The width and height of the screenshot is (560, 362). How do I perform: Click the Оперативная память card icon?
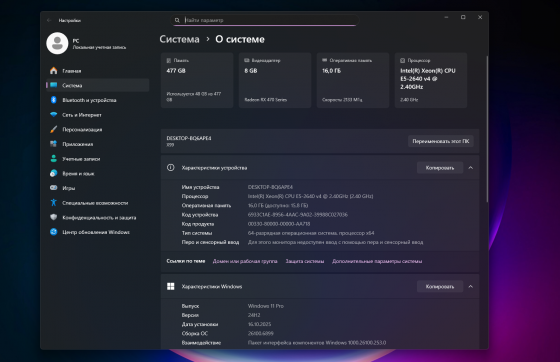point(324,60)
